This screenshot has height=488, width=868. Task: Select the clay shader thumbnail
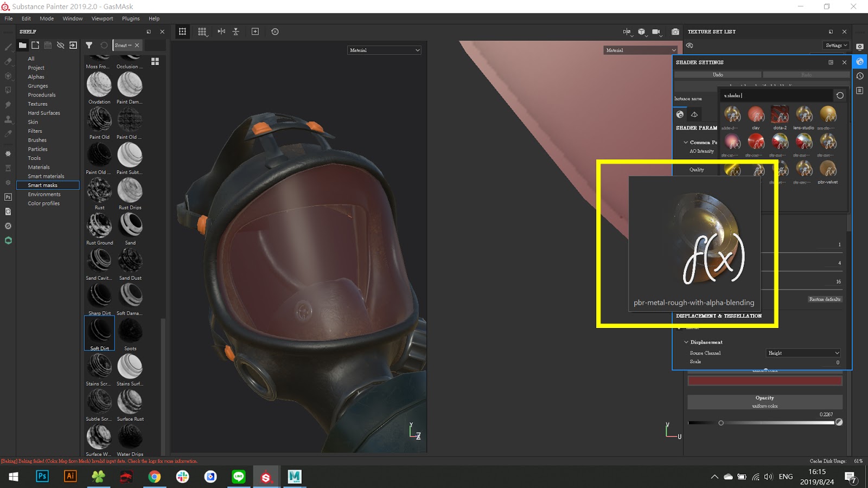click(x=756, y=117)
